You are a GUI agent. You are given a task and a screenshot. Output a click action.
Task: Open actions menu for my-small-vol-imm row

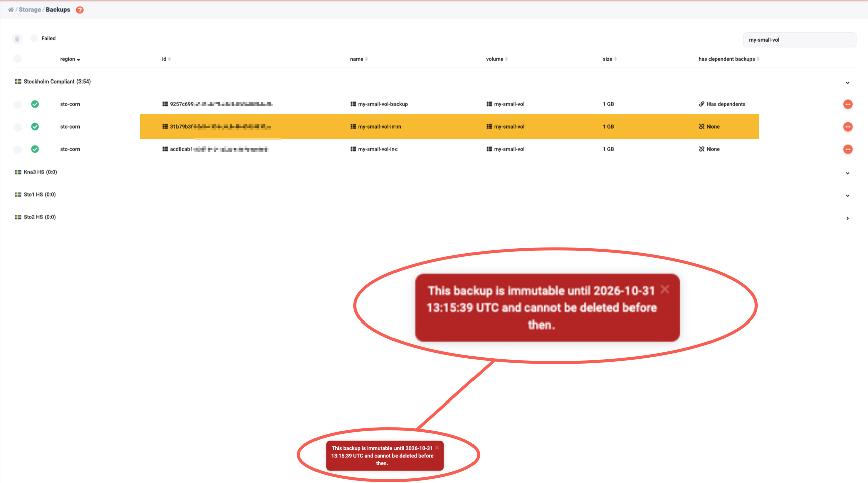click(x=848, y=127)
